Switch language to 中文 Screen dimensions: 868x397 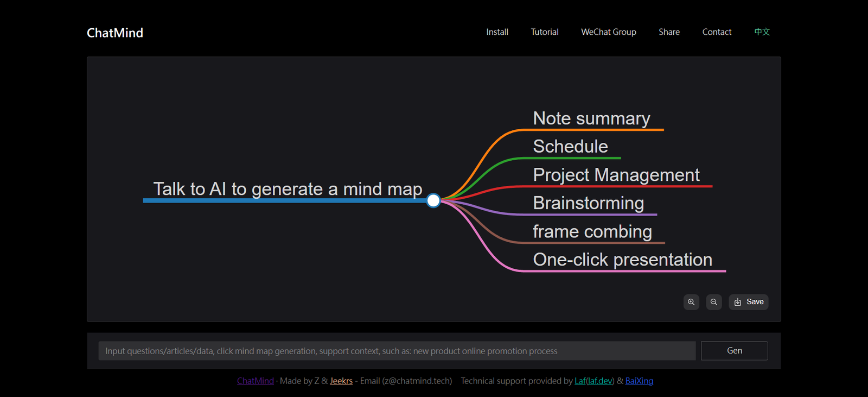pyautogui.click(x=762, y=32)
